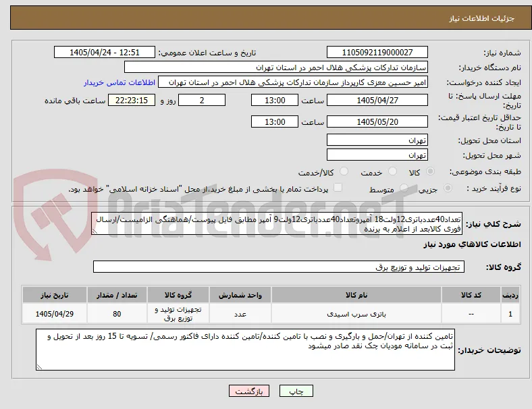The height and width of the screenshot is (409, 532).
Task: Click the توضیحات خریدار buyer notes textarea
Action: 245,350
